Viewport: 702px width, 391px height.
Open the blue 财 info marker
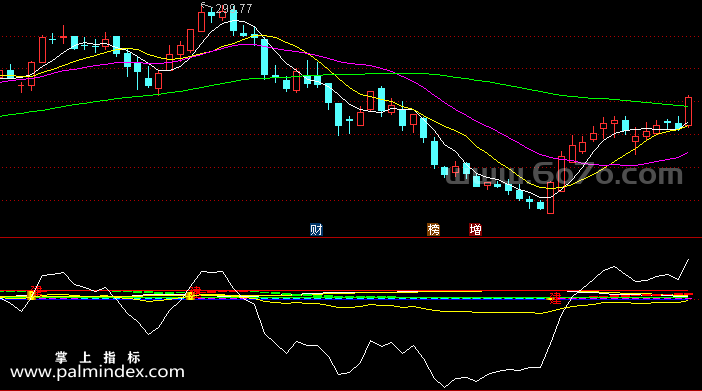(x=316, y=230)
